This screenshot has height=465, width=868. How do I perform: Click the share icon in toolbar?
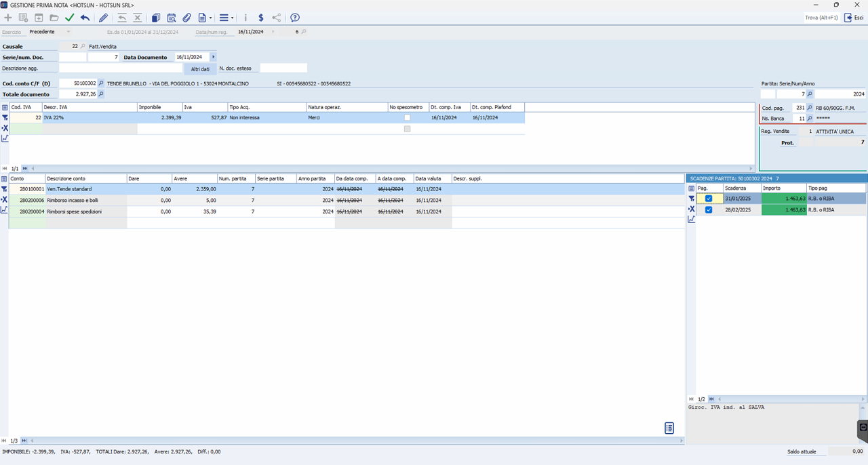tap(277, 18)
